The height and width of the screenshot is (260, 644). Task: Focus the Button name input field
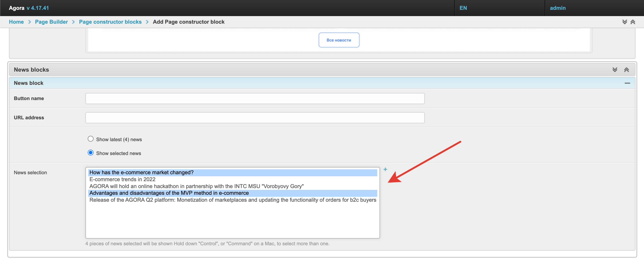(255, 99)
